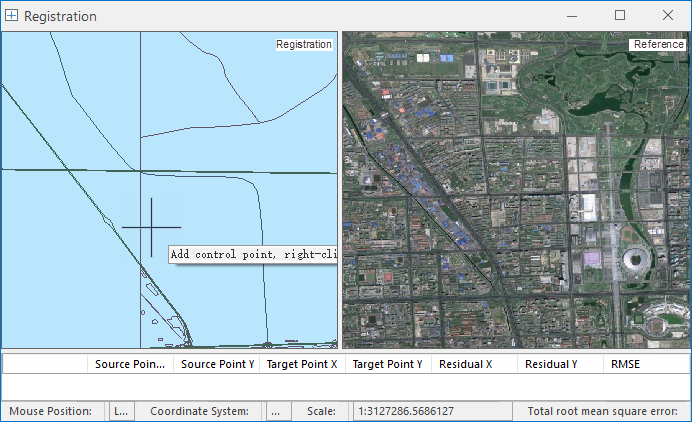The height and width of the screenshot is (422, 692).
Task: Click the stadium on the reference satellite image
Action: (x=637, y=261)
